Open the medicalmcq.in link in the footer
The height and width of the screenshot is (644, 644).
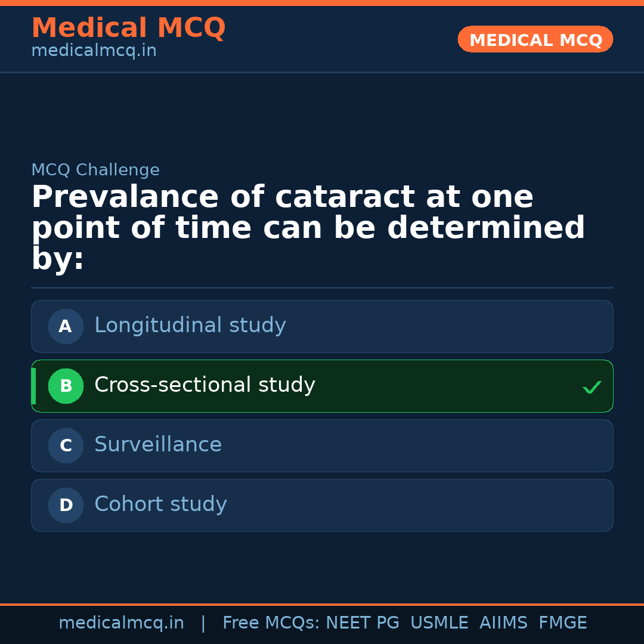[x=122, y=622]
